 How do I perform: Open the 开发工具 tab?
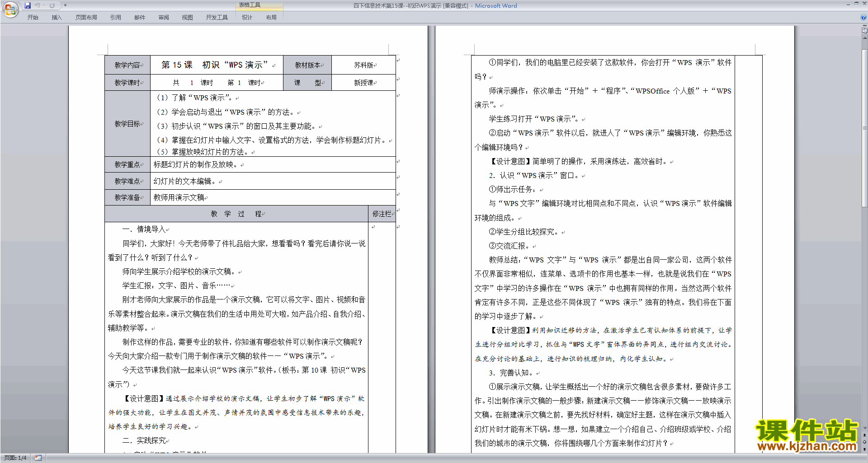point(217,18)
